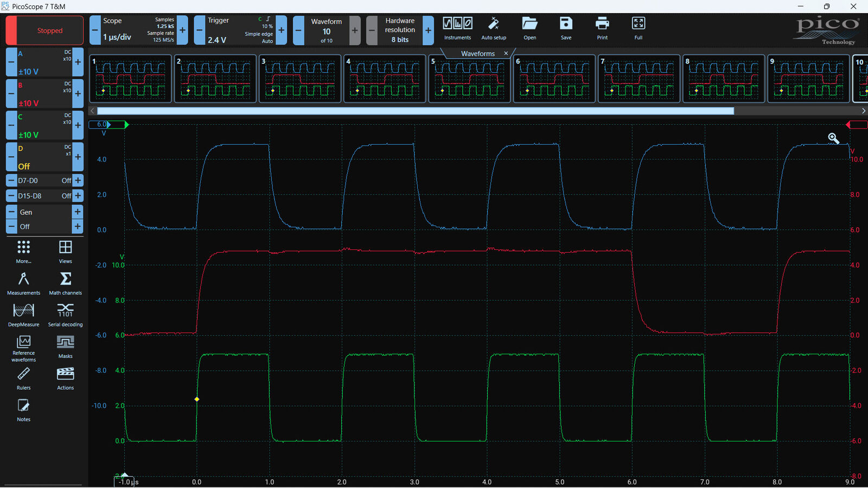Open the Views layout tool

[65, 252]
